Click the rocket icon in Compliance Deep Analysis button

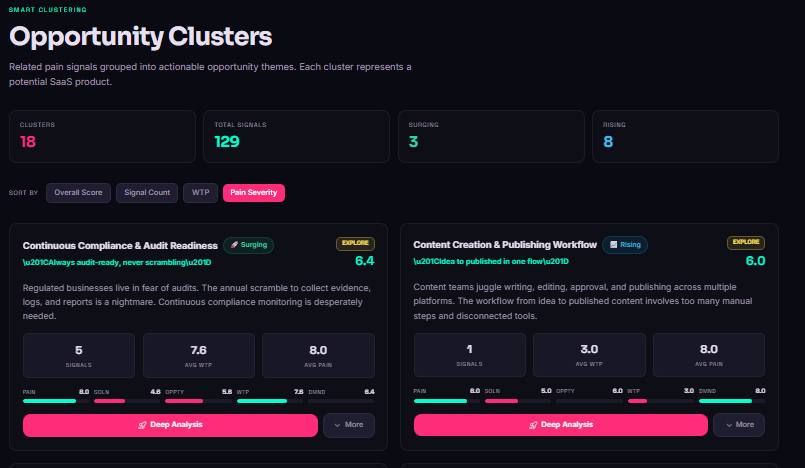(142, 425)
